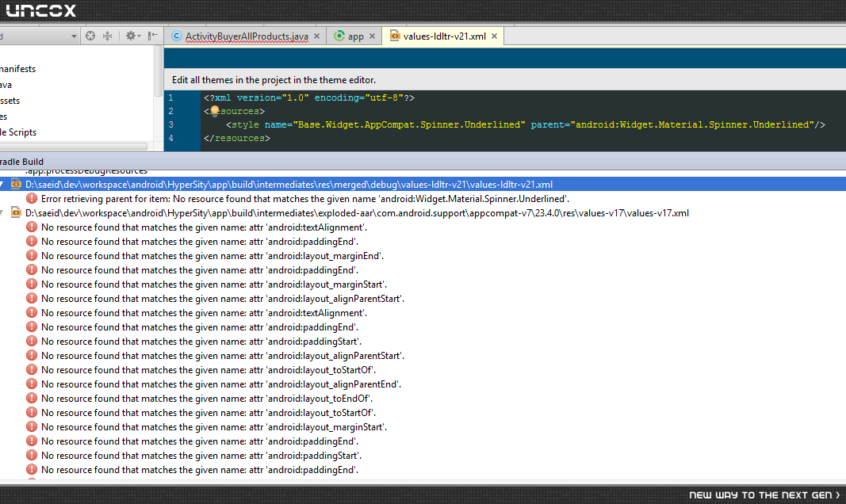The image size is (846, 504).
Task: Select Gradle Scripts in project tree
Action: coord(18,132)
